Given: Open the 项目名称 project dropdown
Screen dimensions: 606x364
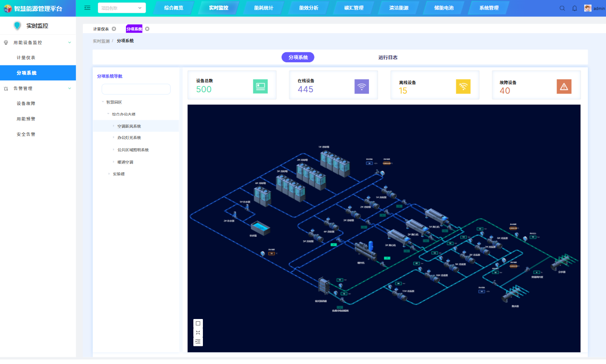Looking at the screenshot, I should [x=121, y=8].
